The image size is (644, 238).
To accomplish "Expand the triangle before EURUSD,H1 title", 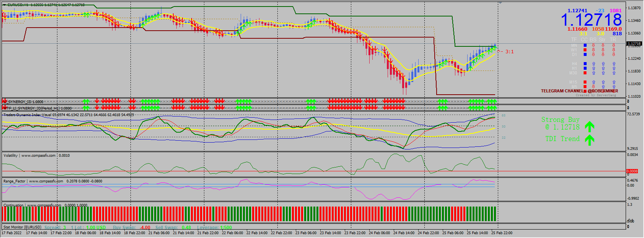I will tap(4, 5).
